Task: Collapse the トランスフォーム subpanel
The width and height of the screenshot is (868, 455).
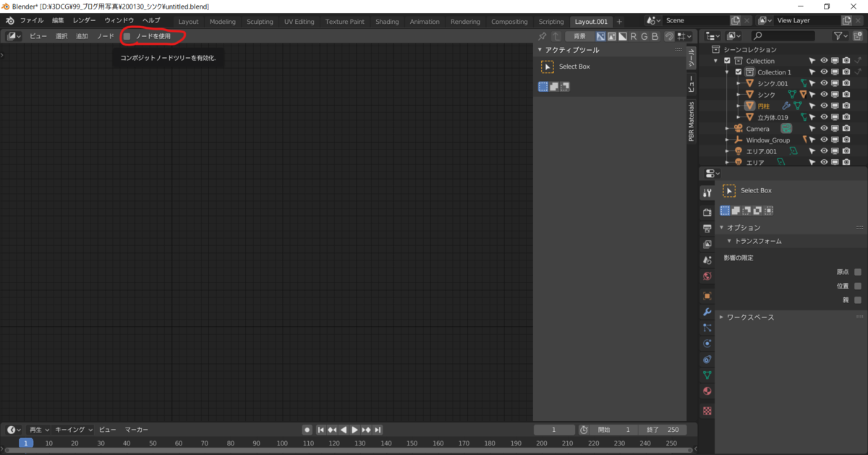Action: point(729,241)
